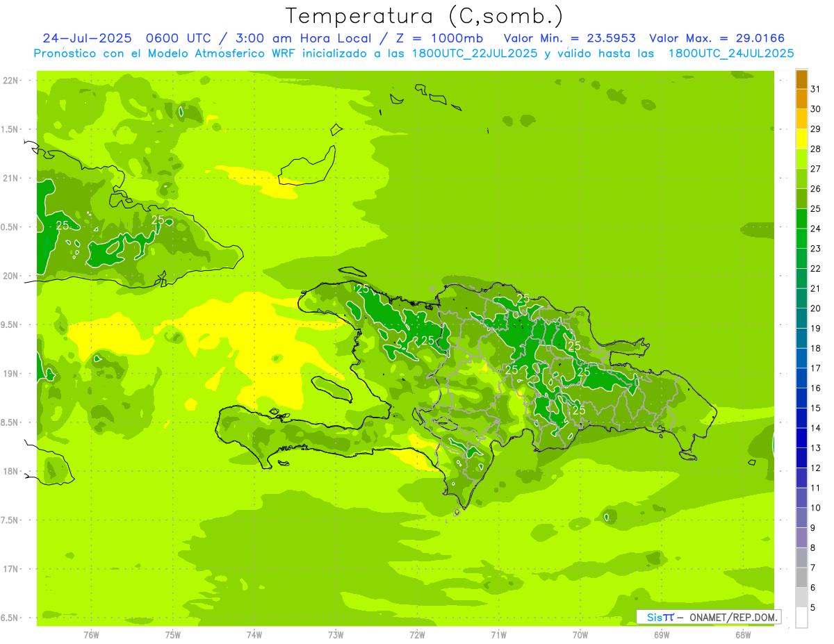834x644 pixels.
Task: Click the 19N latitude axis label
Action: coord(11,374)
